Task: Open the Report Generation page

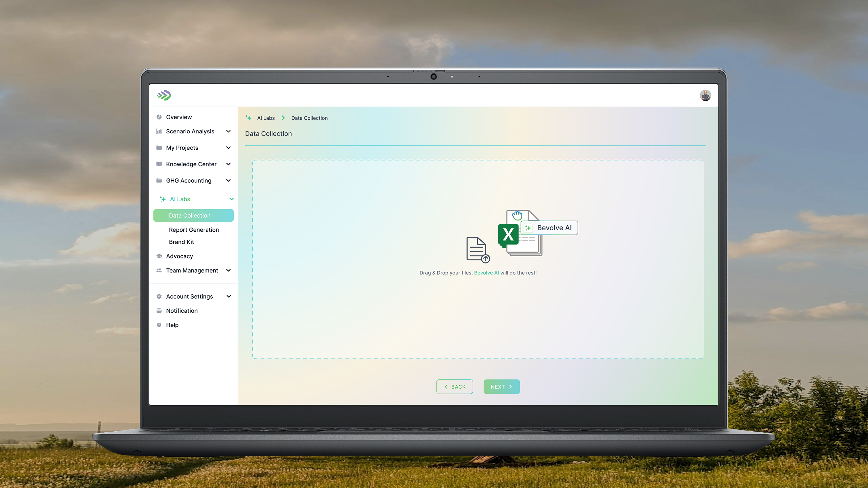Action: pyautogui.click(x=193, y=230)
